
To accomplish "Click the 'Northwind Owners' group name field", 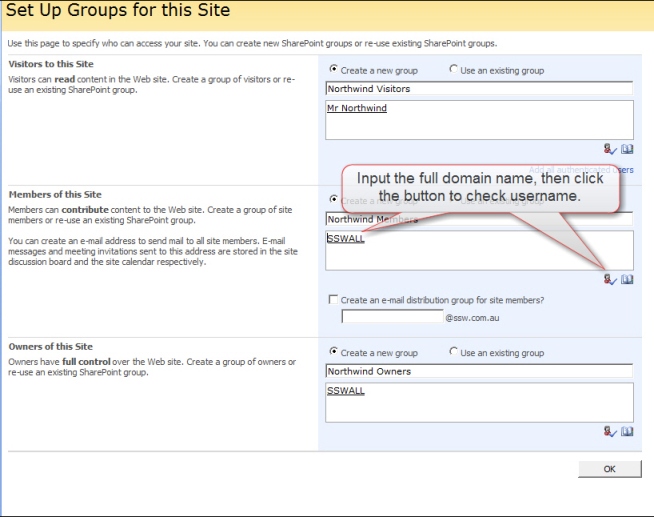I will tap(479, 371).
